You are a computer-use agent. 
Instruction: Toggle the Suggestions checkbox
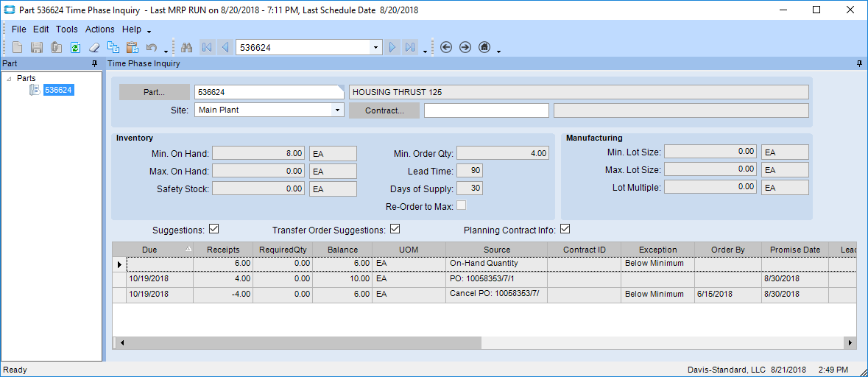[214, 229]
